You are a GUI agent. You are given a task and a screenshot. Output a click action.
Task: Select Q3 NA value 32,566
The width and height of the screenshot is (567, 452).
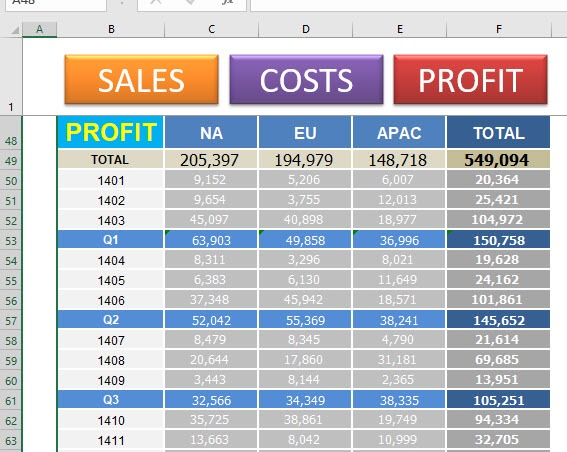(x=211, y=400)
